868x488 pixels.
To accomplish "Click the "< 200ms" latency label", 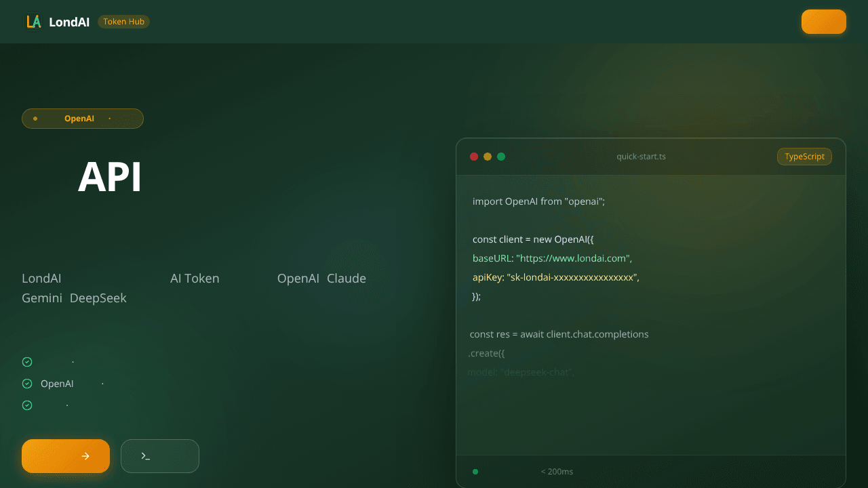I will pos(557,472).
